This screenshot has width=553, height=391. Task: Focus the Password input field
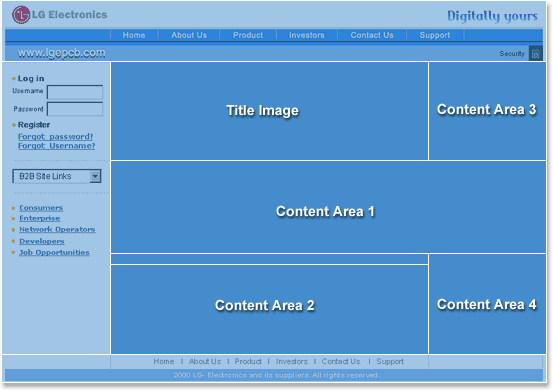tap(75, 109)
